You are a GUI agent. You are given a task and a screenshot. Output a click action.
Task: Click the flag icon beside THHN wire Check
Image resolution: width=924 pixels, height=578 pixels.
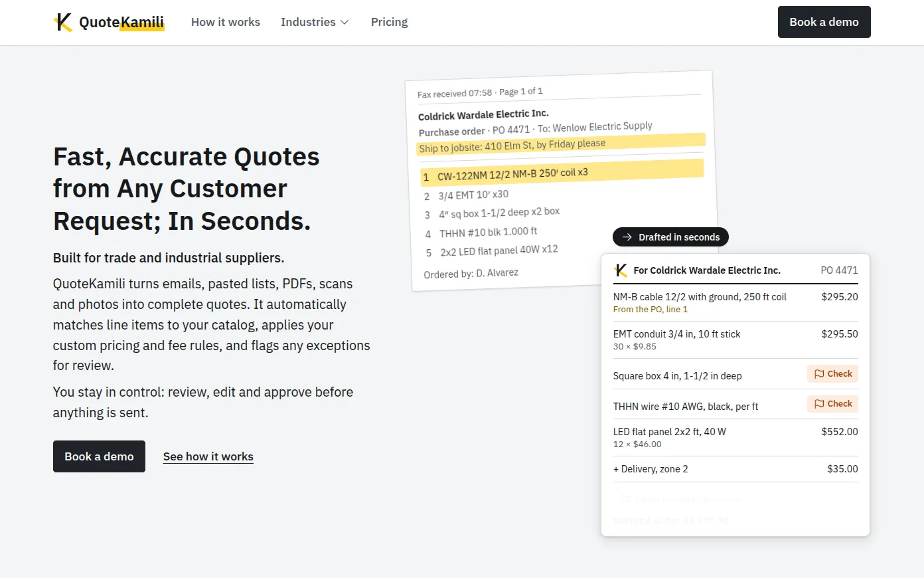[x=819, y=404]
